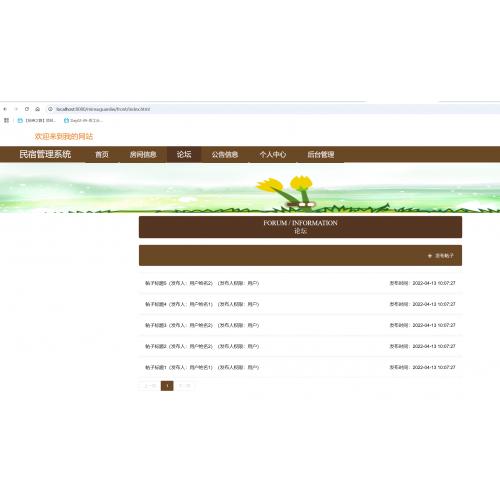Open site info icon in address bar
This screenshot has height=500, width=500.
click(50, 109)
